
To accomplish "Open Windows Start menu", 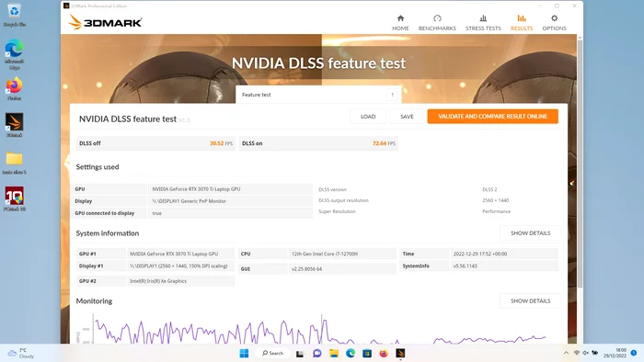I will (244, 353).
